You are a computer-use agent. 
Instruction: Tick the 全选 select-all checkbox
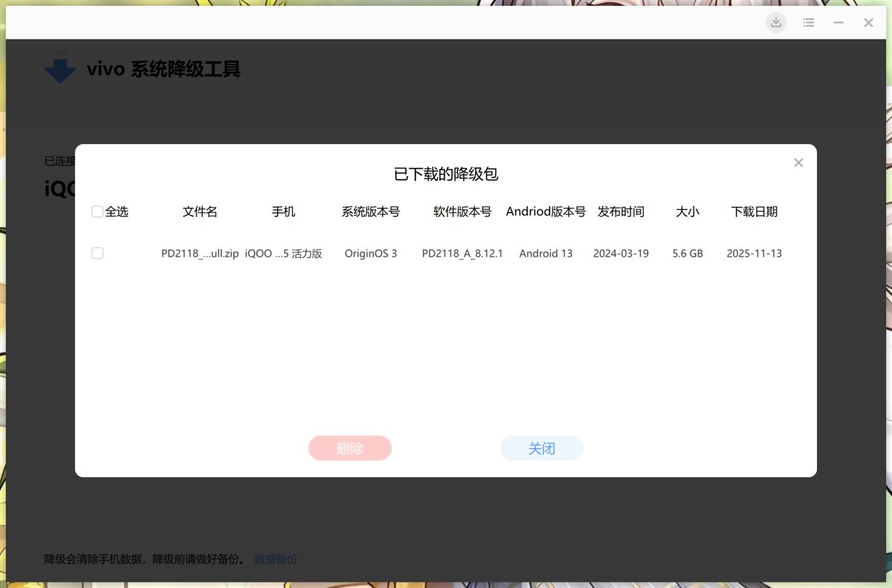click(x=97, y=212)
